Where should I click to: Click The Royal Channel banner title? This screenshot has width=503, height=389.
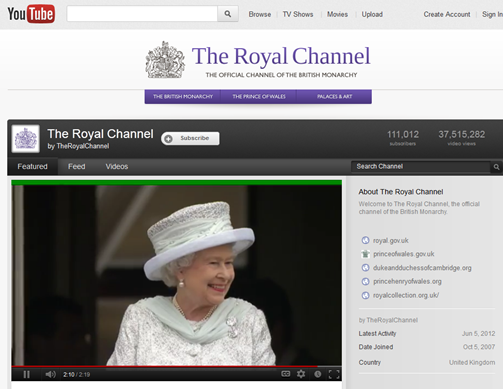(281, 56)
